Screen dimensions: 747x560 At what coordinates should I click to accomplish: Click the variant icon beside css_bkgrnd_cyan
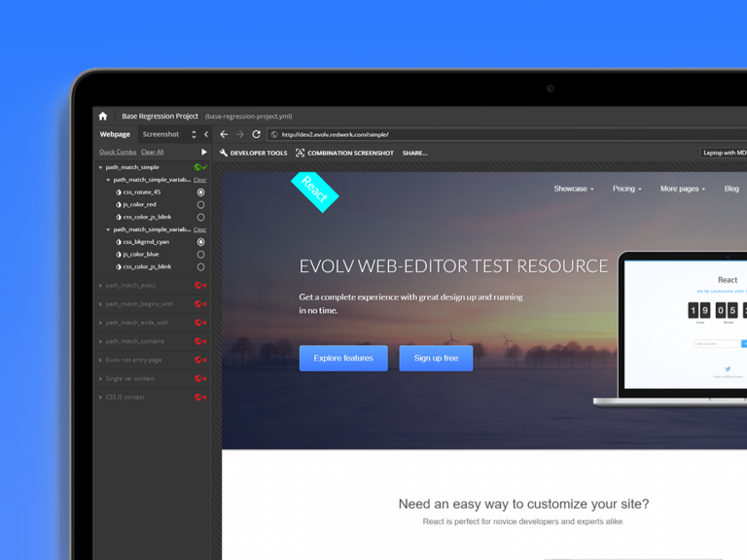(x=119, y=242)
